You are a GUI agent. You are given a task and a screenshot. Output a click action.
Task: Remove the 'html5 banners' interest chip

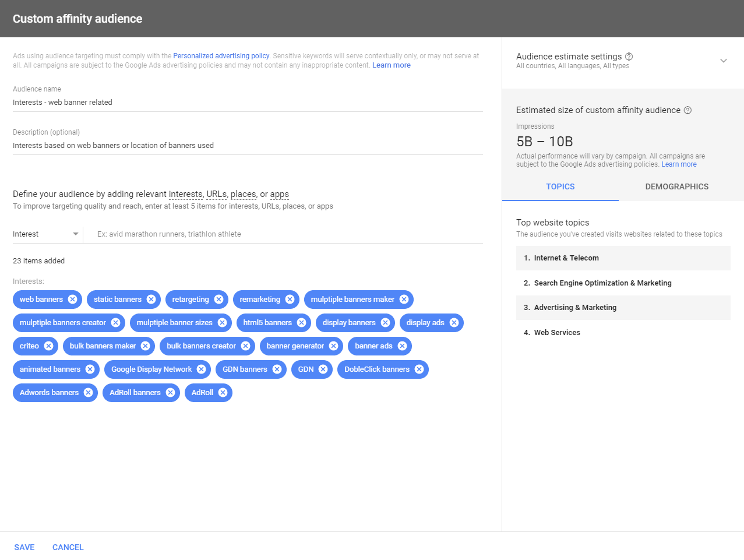pos(301,323)
